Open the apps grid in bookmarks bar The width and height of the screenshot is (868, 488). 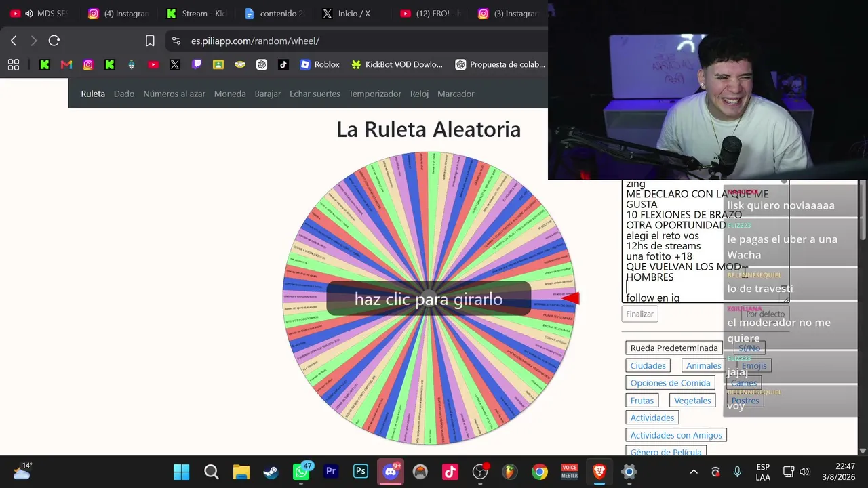pyautogui.click(x=14, y=64)
